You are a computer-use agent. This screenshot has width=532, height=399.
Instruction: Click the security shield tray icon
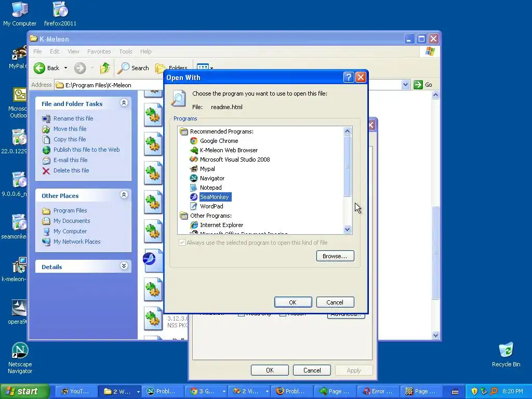pos(474,391)
